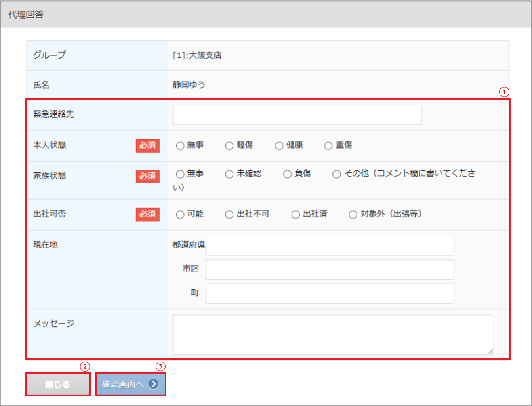Select 負傷 for 家族状態
The height and width of the screenshot is (406, 532).
(287, 174)
